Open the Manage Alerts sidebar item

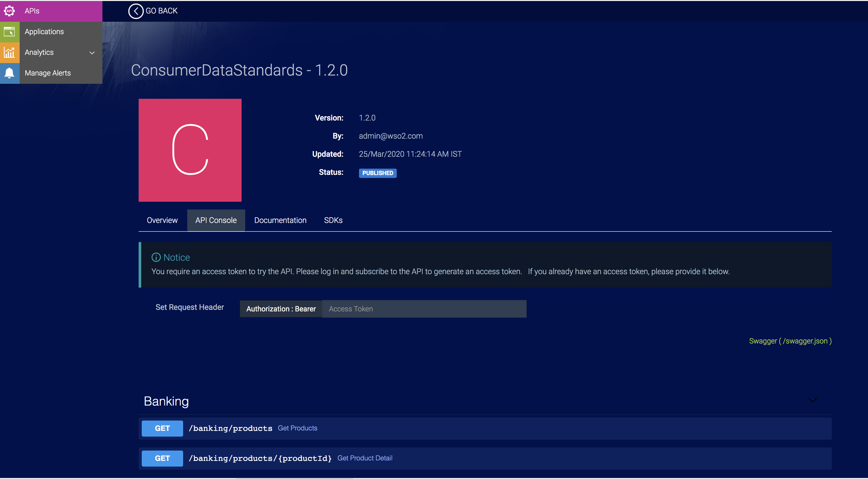51,73
